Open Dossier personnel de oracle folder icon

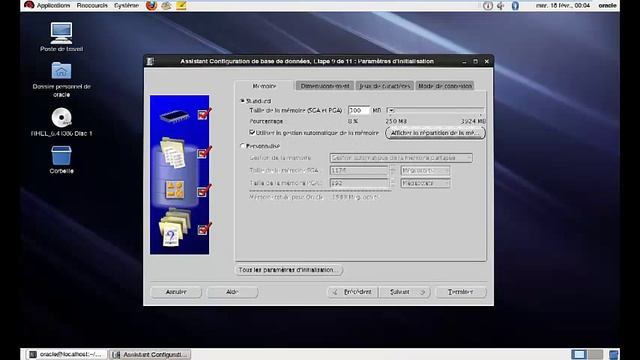click(x=62, y=71)
